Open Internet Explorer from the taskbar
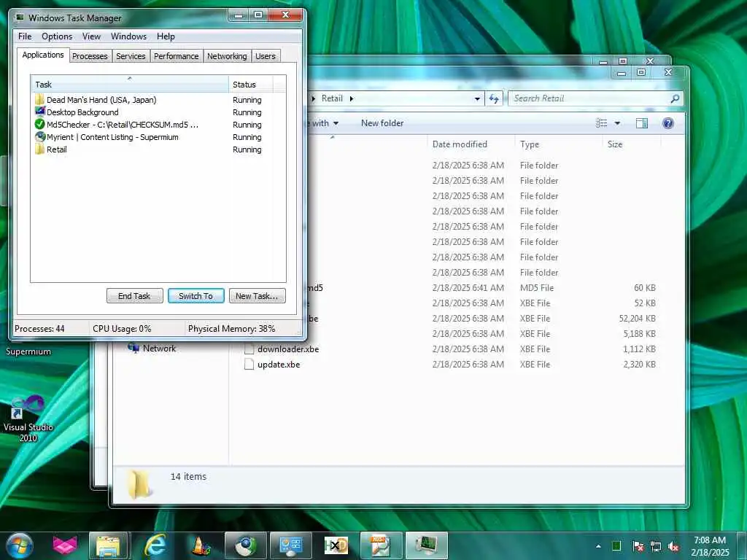Screen dimensions: 747x560 [155, 545]
